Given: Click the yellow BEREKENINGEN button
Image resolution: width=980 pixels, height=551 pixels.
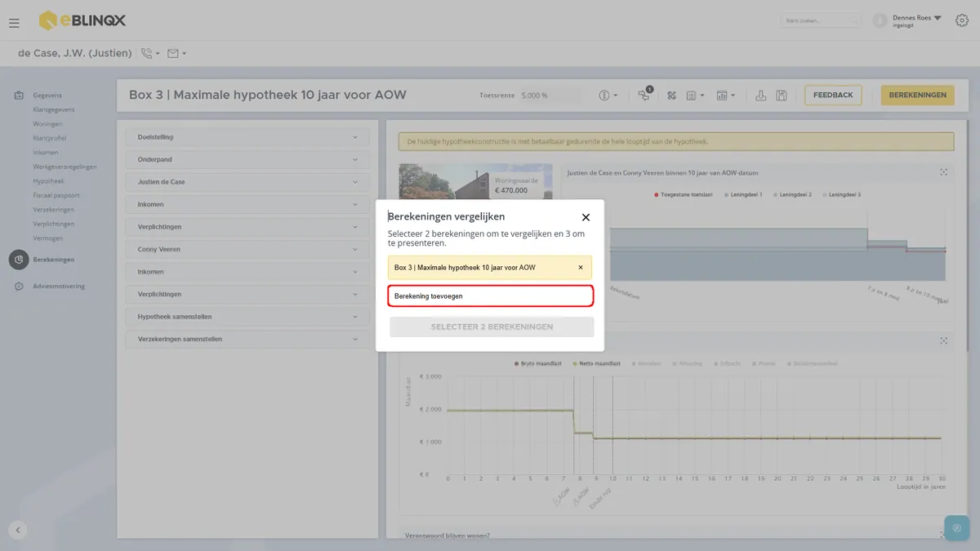Looking at the screenshot, I should click(x=918, y=96).
